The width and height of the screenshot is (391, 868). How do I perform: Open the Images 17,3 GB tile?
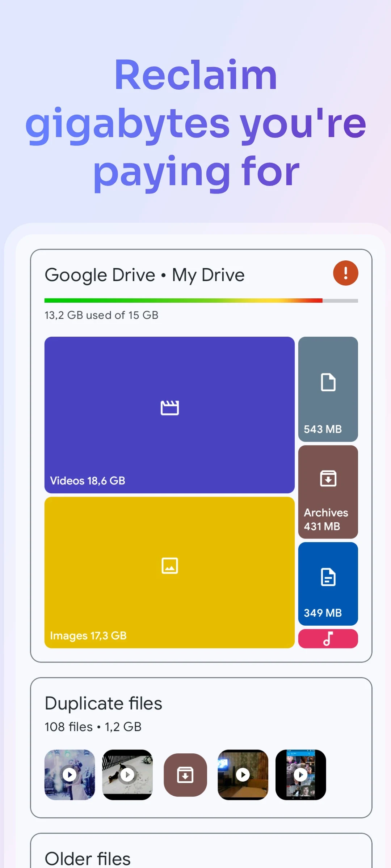coord(169,572)
